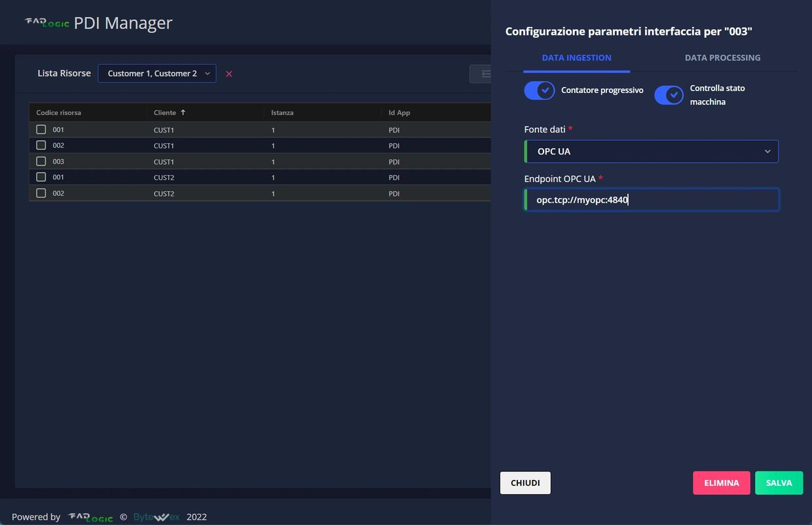
Task: Open the Customer 1, Customer 2 filter dropdown
Action: pos(157,74)
